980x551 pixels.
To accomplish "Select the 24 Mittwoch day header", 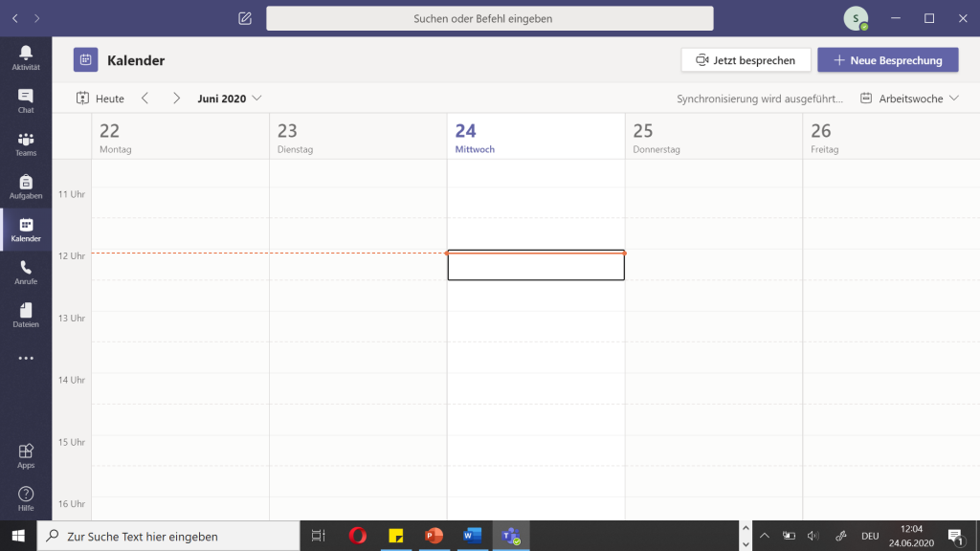I will (x=536, y=137).
